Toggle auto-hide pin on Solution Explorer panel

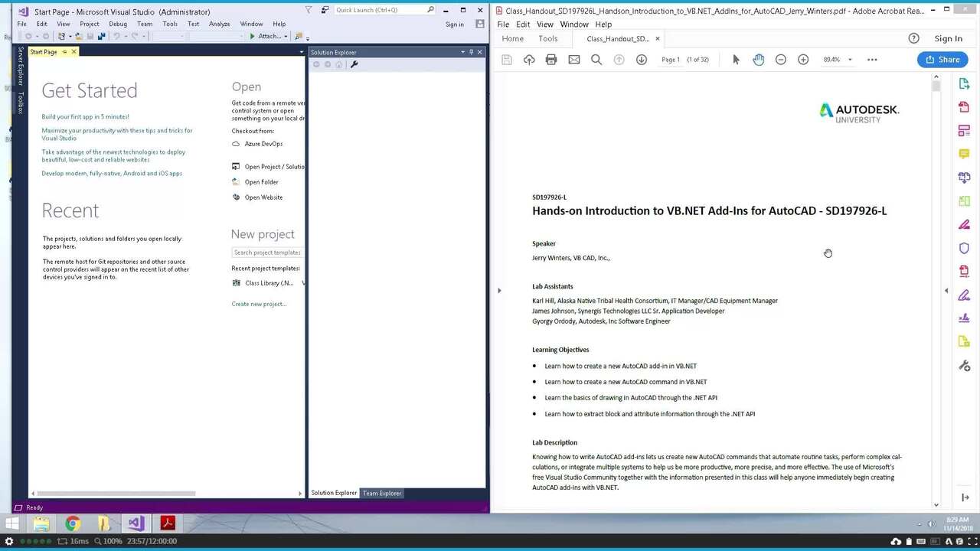471,52
